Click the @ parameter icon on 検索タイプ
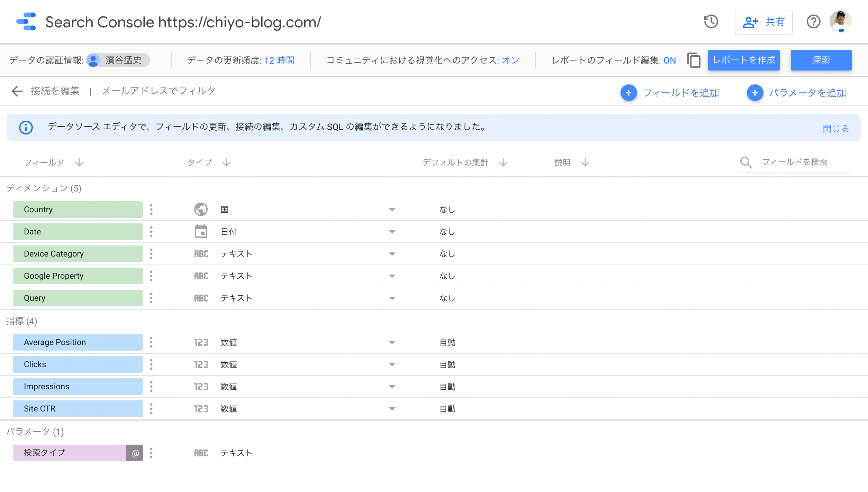868x492 pixels. tap(136, 452)
